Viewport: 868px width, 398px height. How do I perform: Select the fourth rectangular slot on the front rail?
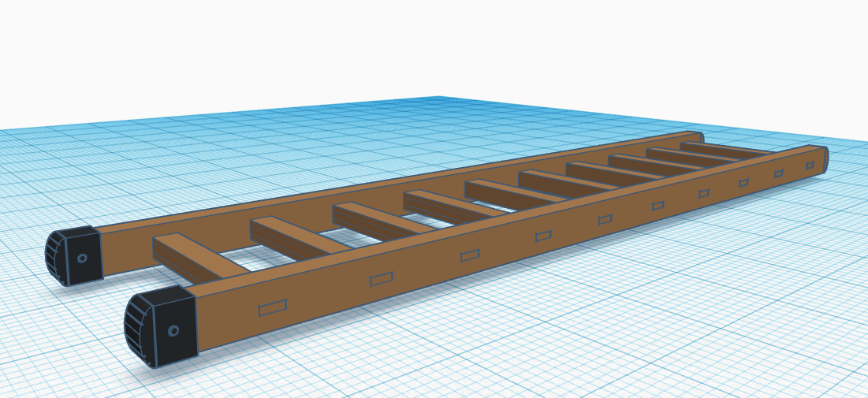pos(543,236)
